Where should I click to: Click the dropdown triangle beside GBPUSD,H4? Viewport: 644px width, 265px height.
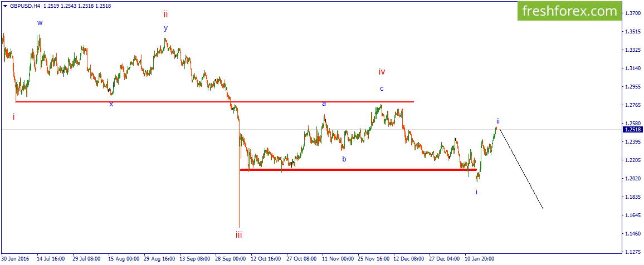click(5, 6)
